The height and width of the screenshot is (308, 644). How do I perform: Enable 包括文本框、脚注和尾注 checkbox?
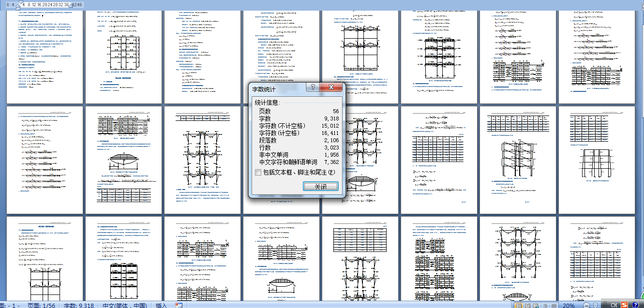[x=258, y=172]
